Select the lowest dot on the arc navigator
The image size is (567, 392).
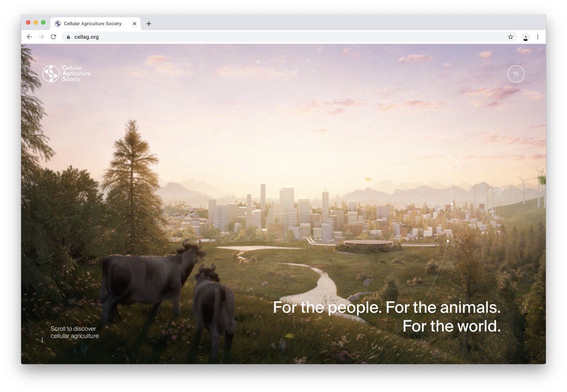point(448,241)
